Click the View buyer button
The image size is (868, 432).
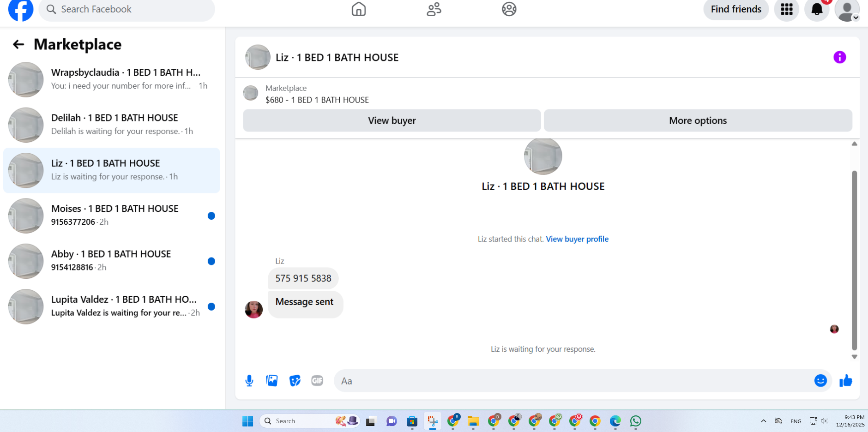click(392, 120)
